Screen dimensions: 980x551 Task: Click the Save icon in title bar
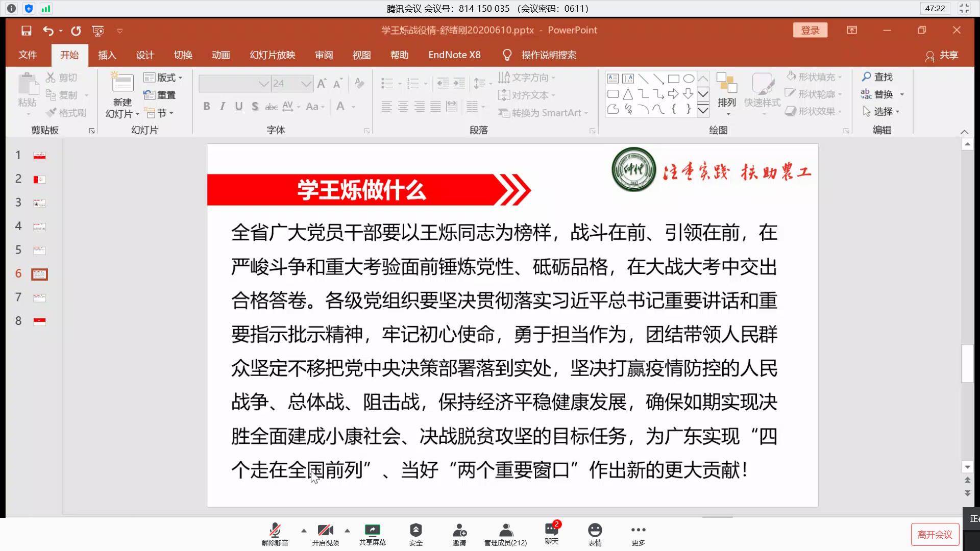coord(26,31)
